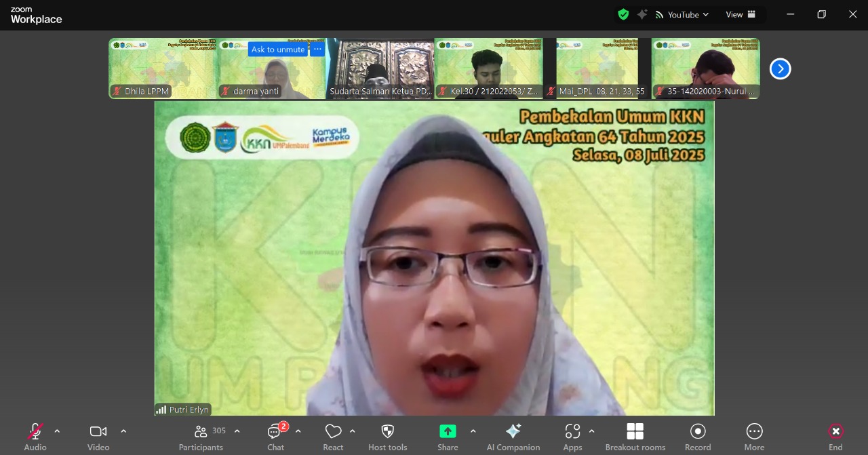Viewport: 868px width, 455px height.
Task: Start Record
Action: click(698, 436)
